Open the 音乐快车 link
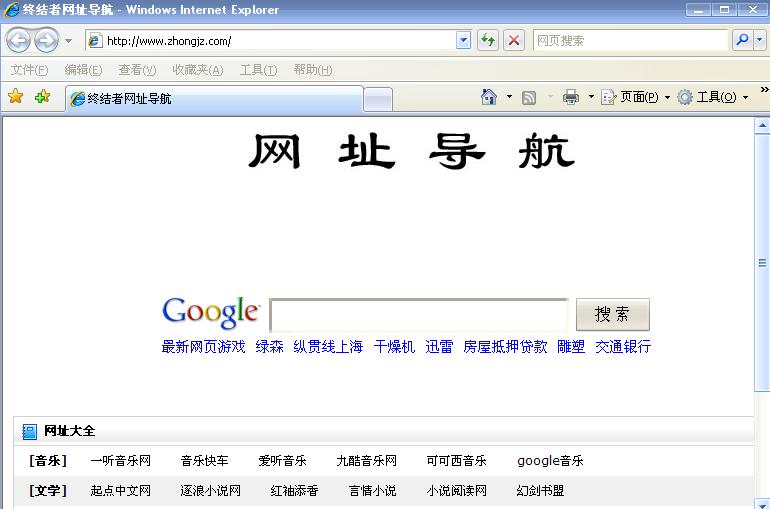The image size is (770, 509). (204, 461)
